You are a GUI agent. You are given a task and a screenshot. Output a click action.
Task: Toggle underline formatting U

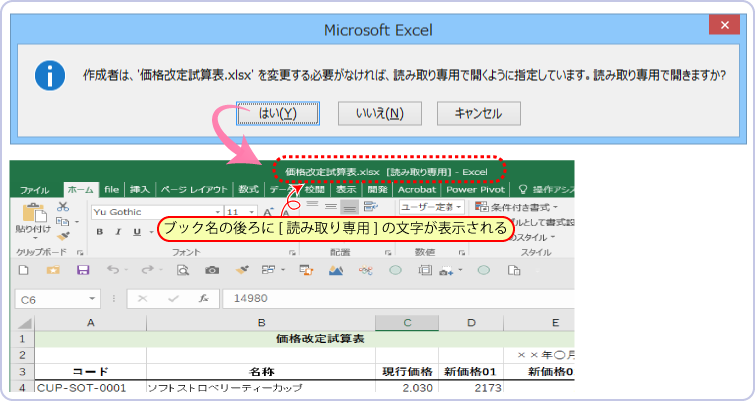[x=137, y=232]
